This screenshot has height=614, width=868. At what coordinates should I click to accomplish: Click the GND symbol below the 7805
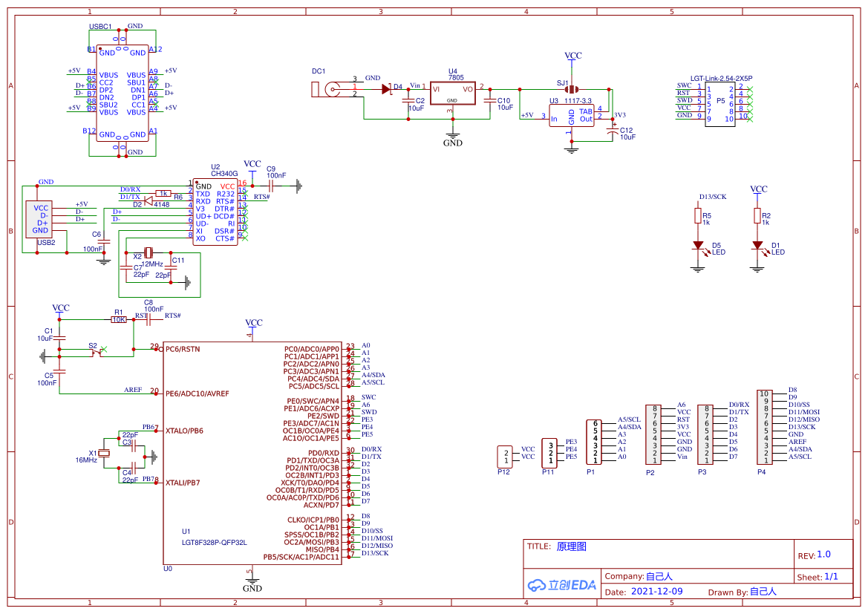point(453,138)
